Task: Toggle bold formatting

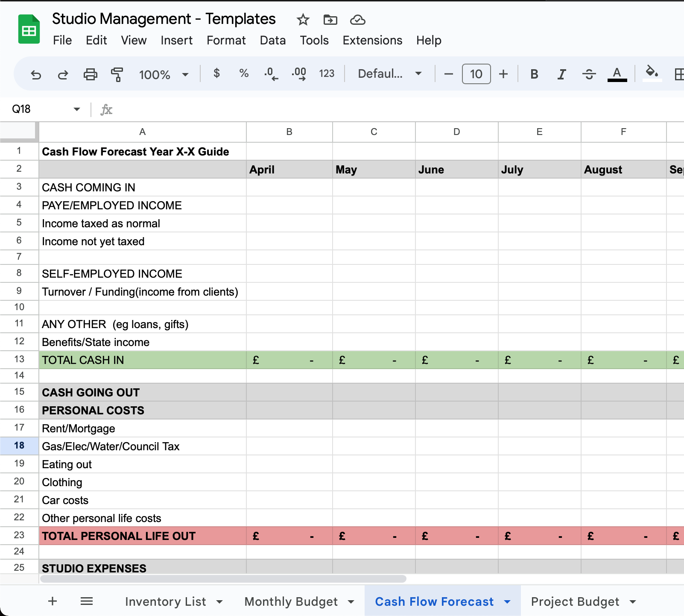Action: pos(534,74)
